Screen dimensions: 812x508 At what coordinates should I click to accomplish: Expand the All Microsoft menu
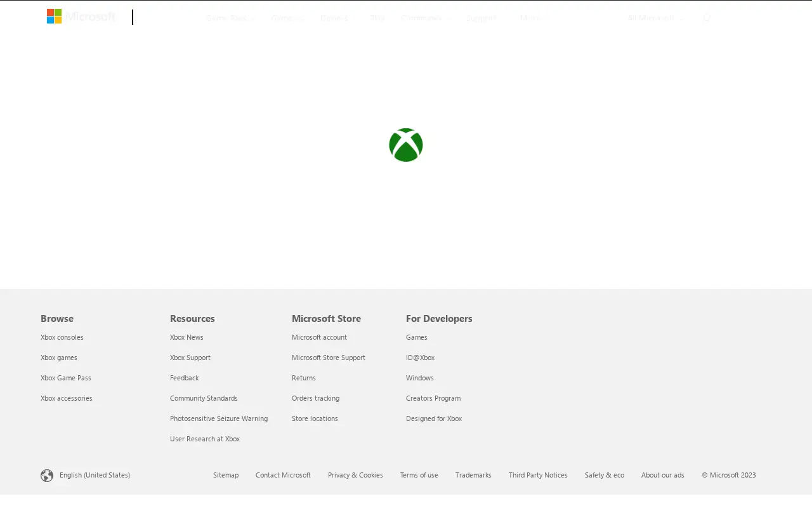point(656,18)
